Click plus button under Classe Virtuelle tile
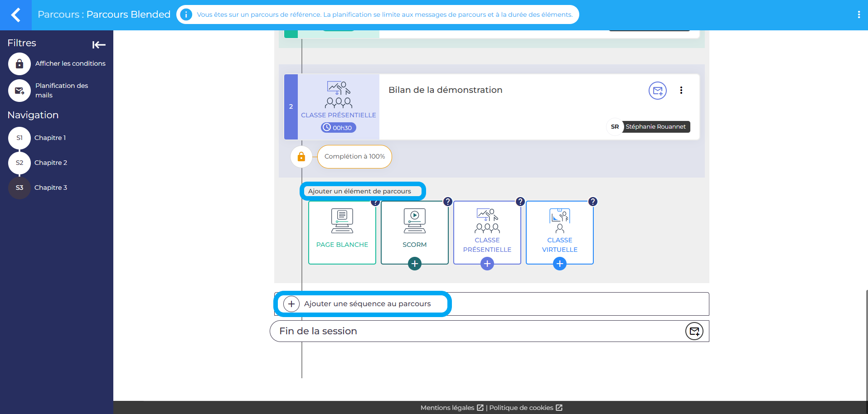 559,264
